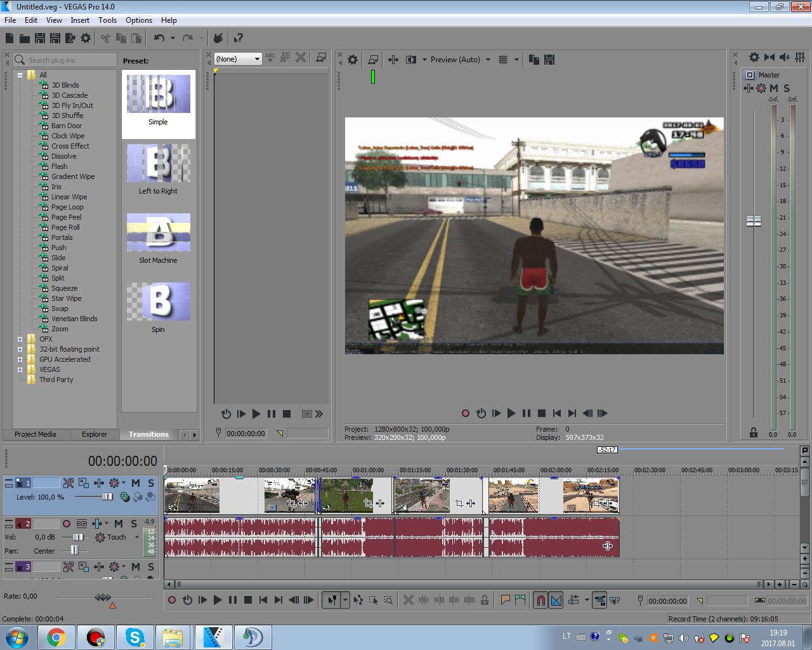Mute video track 1
The height and width of the screenshot is (650, 812).
[136, 483]
